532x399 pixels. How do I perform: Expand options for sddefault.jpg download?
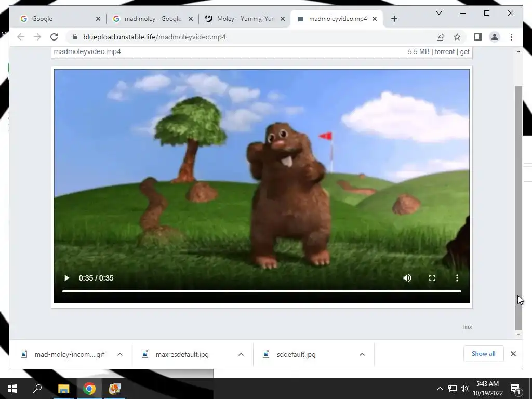(x=362, y=354)
